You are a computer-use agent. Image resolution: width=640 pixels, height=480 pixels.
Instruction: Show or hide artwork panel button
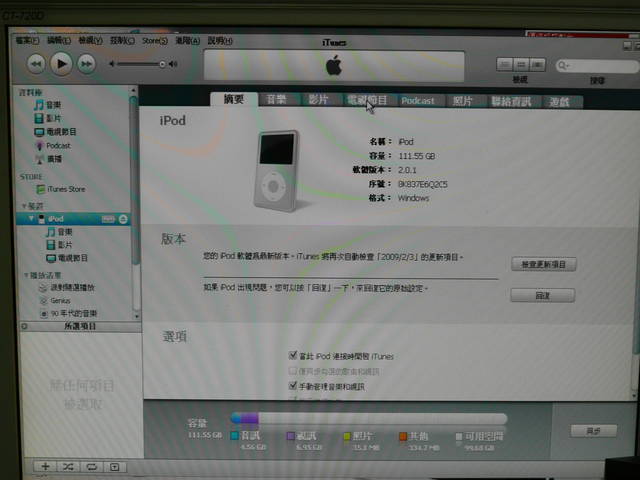pos(115,467)
